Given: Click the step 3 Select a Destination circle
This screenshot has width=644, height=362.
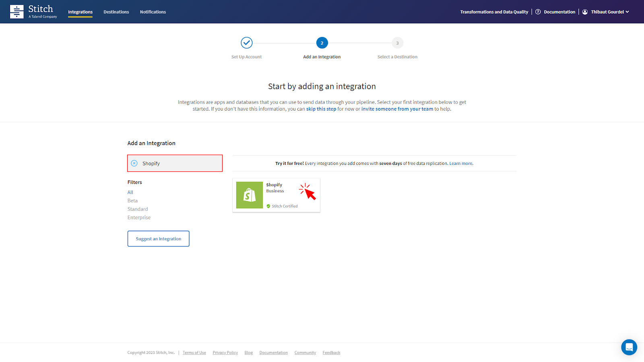Looking at the screenshot, I should [x=397, y=43].
